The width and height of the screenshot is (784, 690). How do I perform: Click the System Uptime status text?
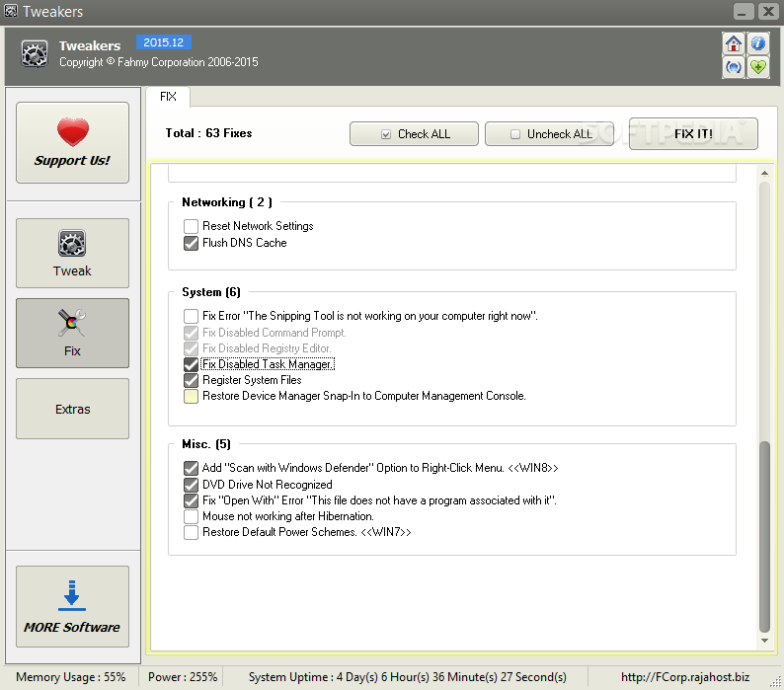coord(408,677)
